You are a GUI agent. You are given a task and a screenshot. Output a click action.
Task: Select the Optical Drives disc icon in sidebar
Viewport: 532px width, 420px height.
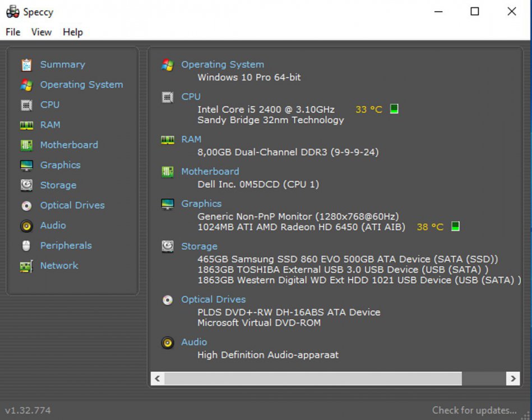[x=26, y=206]
